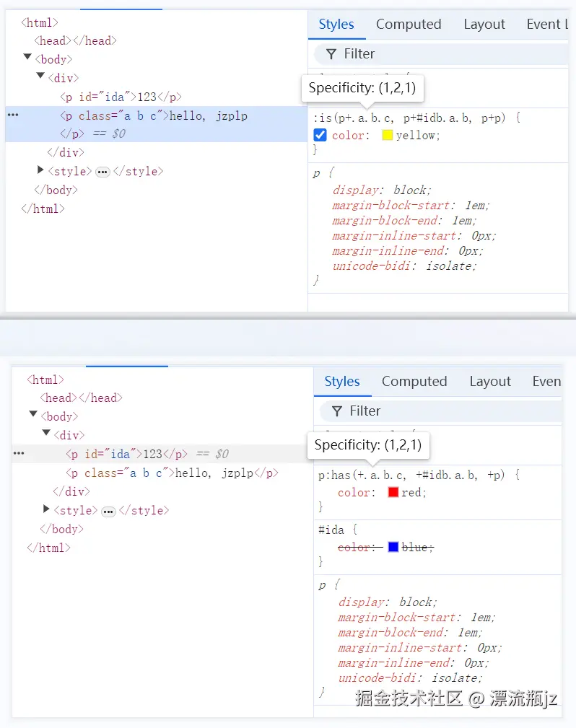Click inside the Filter input field
The width and height of the screenshot is (576, 728).
tap(404, 53)
